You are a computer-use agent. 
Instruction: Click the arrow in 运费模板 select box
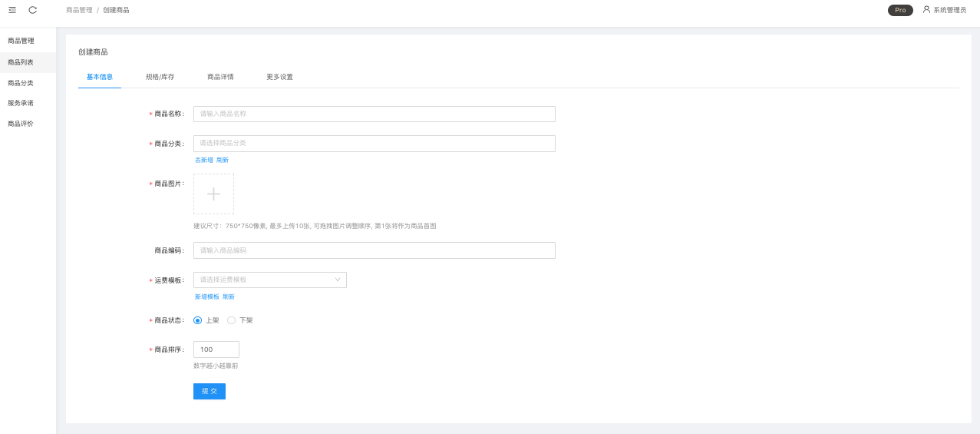(x=338, y=280)
